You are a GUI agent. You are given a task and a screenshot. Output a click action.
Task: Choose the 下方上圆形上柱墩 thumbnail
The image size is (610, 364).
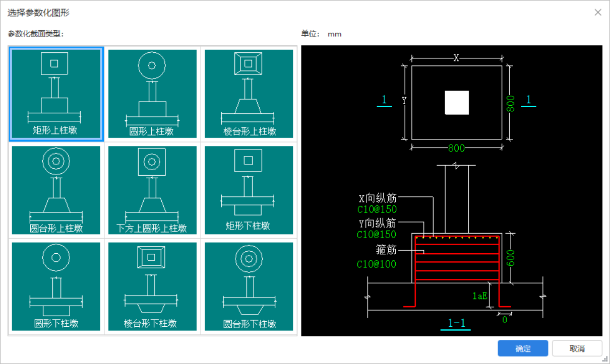(152, 190)
